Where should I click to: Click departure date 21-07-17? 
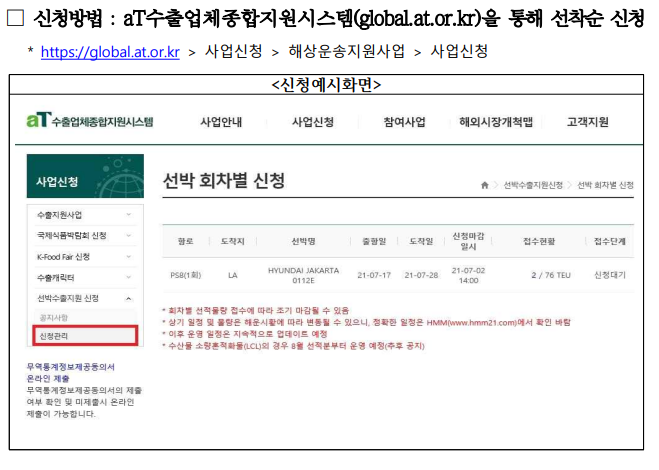374,275
